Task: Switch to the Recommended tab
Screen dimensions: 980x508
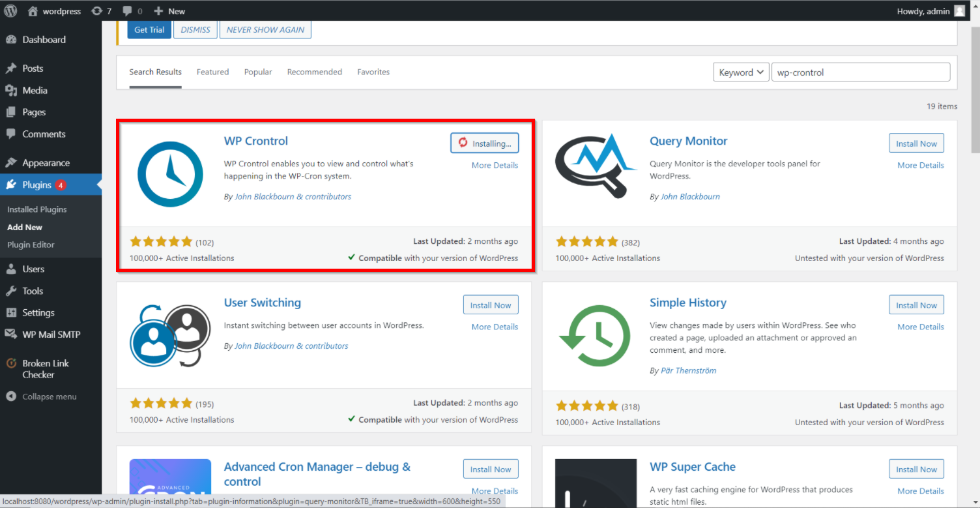Action: [315, 72]
